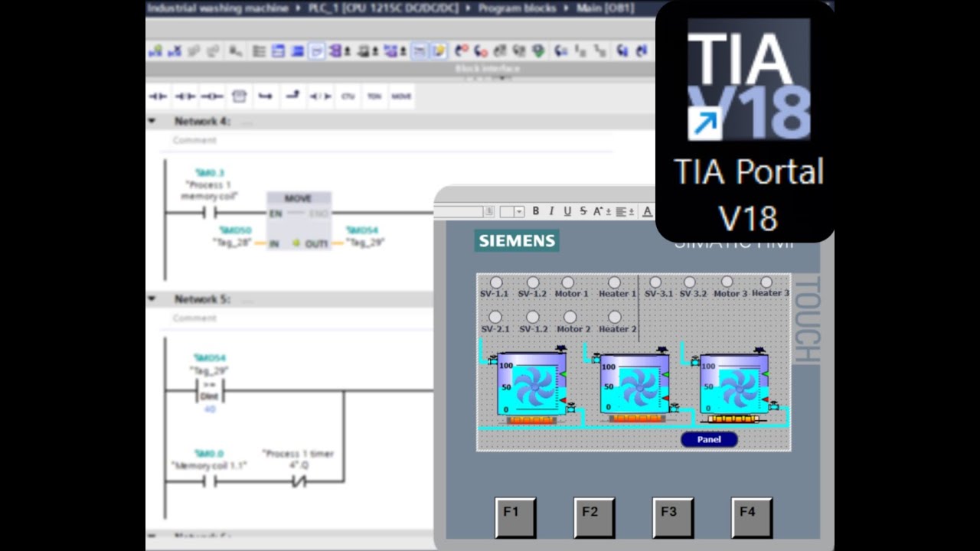The width and height of the screenshot is (980, 551).
Task: Insert a MOVE instruction from favorites
Action: [x=401, y=96]
